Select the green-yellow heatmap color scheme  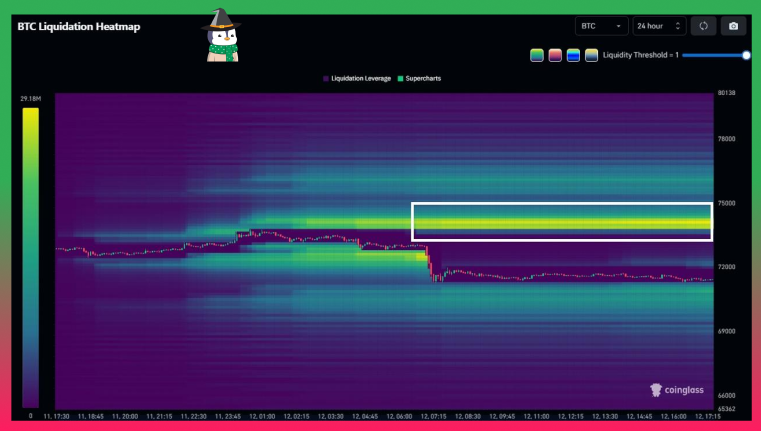[537, 55]
